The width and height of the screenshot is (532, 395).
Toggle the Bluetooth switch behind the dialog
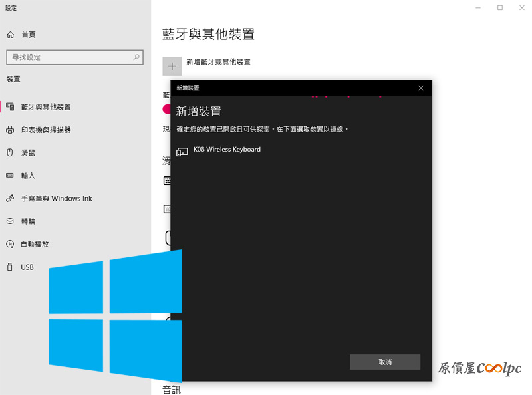(167, 109)
